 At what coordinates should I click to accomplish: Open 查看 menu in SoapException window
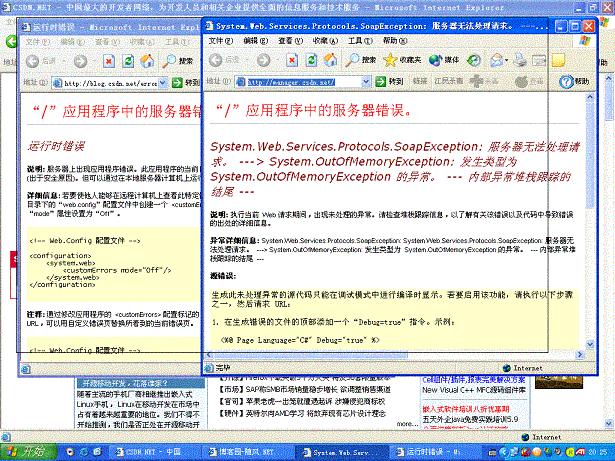pos(291,41)
